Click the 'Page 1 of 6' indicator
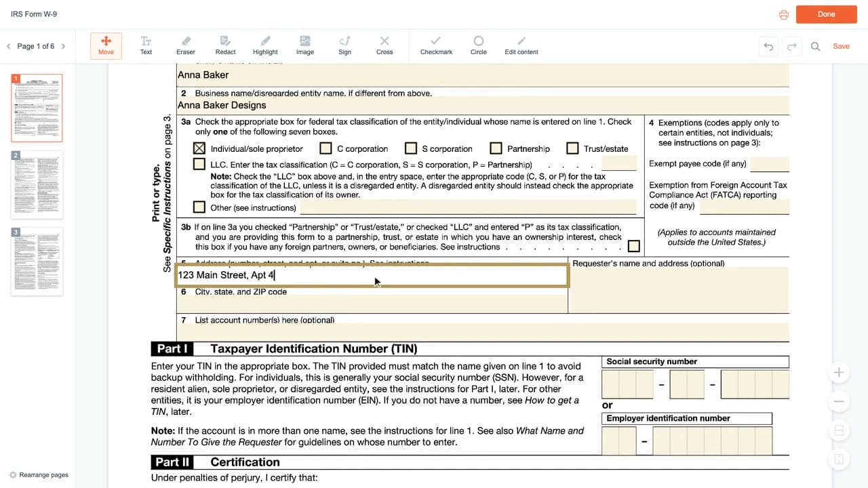The width and height of the screenshot is (868, 488). [x=36, y=46]
